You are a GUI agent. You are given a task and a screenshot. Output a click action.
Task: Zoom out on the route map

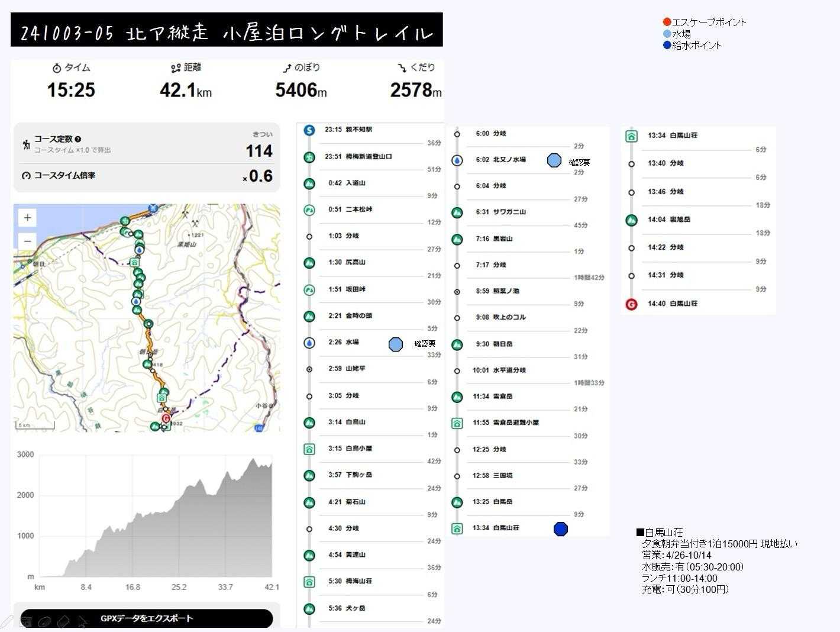pyautogui.click(x=27, y=241)
